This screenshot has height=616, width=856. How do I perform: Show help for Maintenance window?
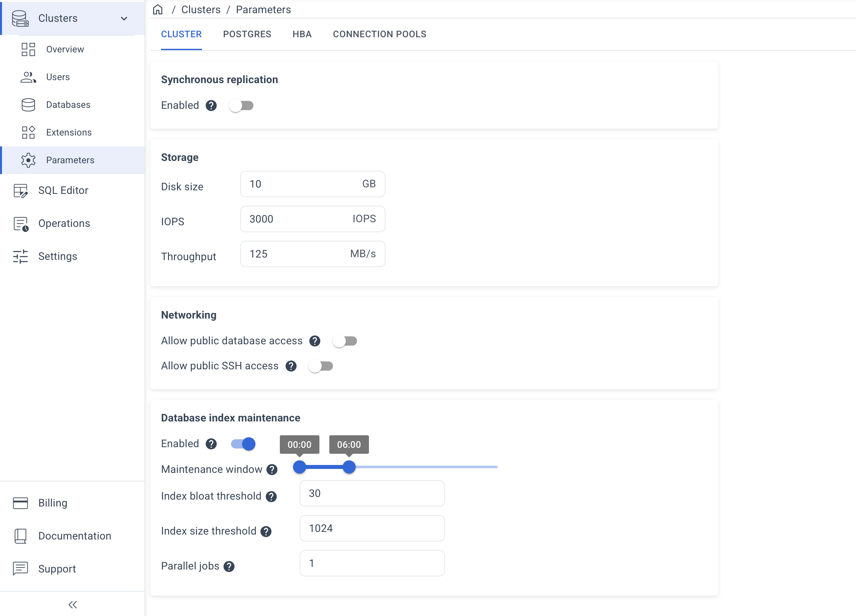point(272,470)
